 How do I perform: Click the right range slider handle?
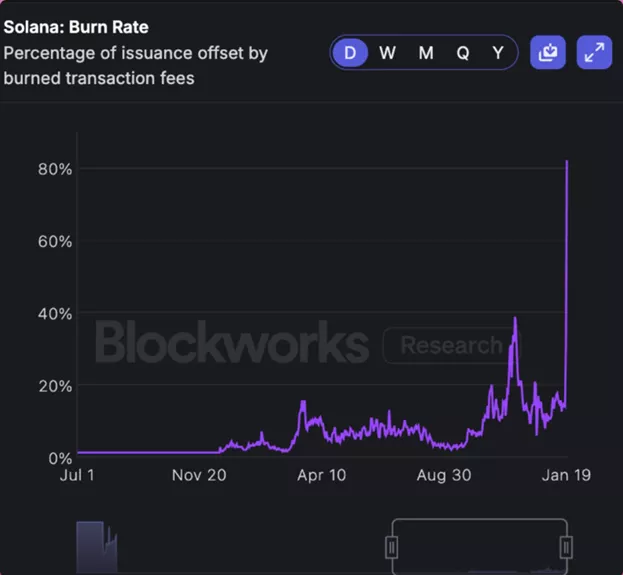coord(566,547)
